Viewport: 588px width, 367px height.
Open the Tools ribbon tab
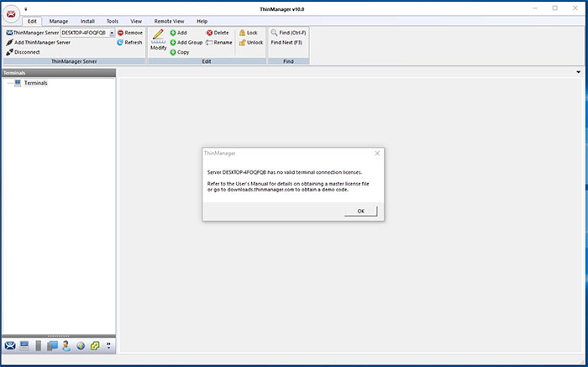point(112,21)
